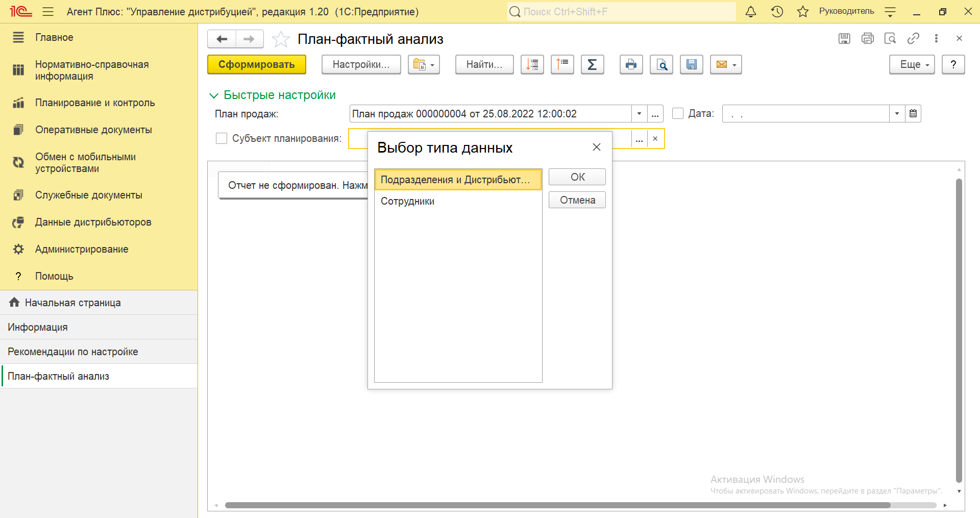Click the expand all groups icon
The image size is (980, 518).
click(x=532, y=65)
